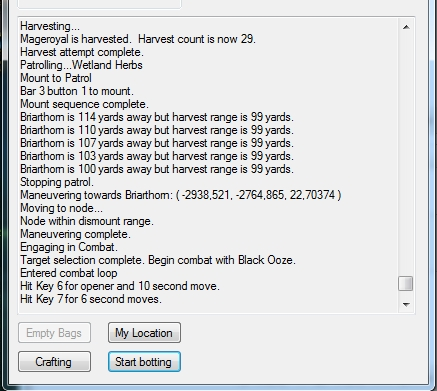Select the "Stopping patrol." log line
Viewport: 437px width, 391px height.
57,182
